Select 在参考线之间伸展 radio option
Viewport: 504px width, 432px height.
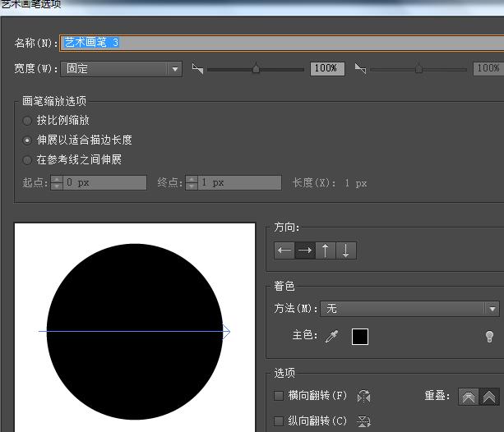(x=27, y=160)
